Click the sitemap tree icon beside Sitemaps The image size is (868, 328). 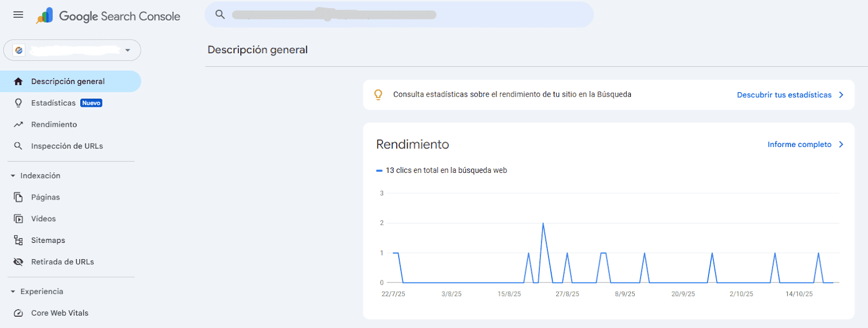click(x=18, y=240)
